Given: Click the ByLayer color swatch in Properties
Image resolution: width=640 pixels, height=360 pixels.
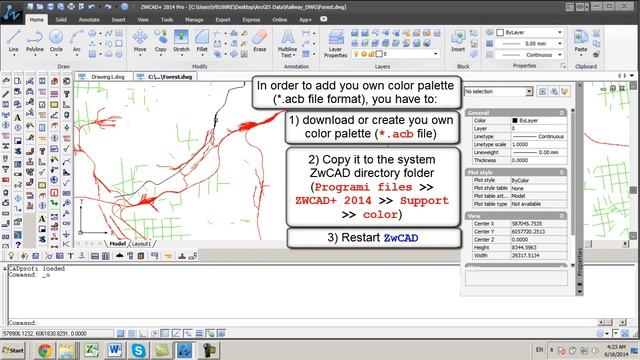Looking at the screenshot, I should pos(515,120).
